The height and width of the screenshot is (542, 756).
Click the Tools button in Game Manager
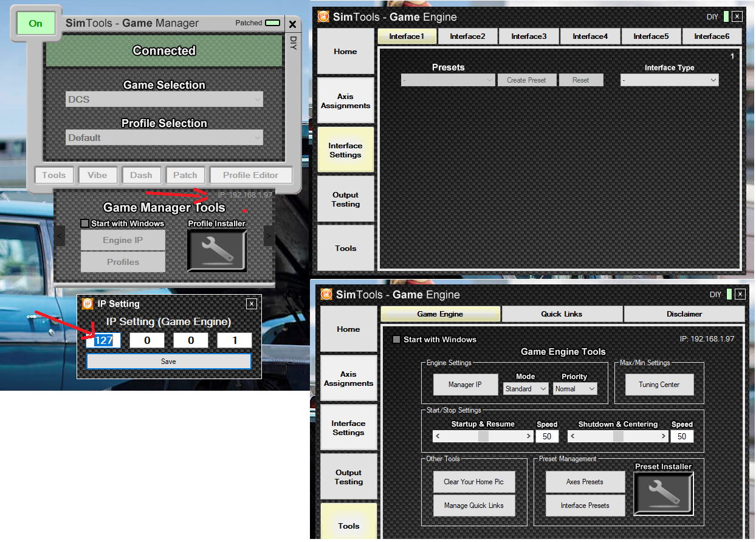pyautogui.click(x=53, y=175)
